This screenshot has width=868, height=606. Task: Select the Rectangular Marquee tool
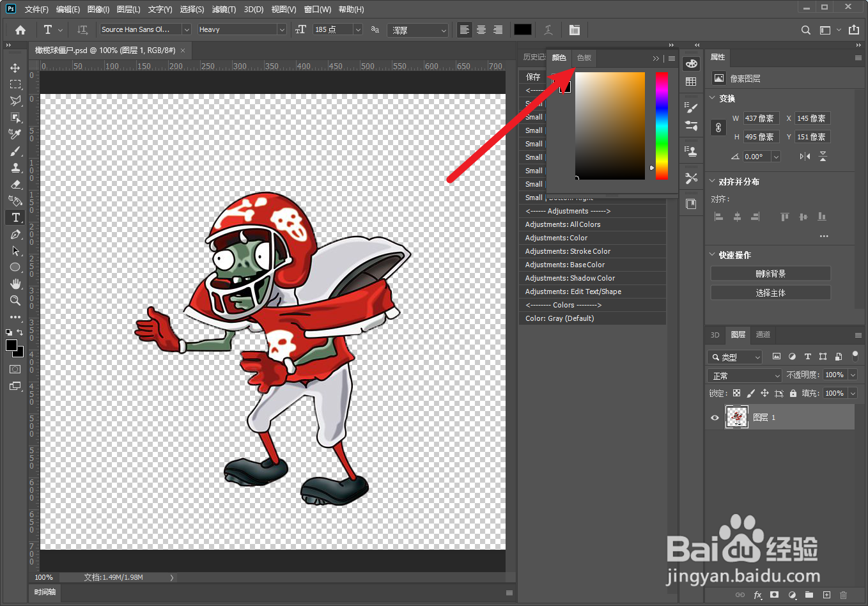[x=15, y=84]
